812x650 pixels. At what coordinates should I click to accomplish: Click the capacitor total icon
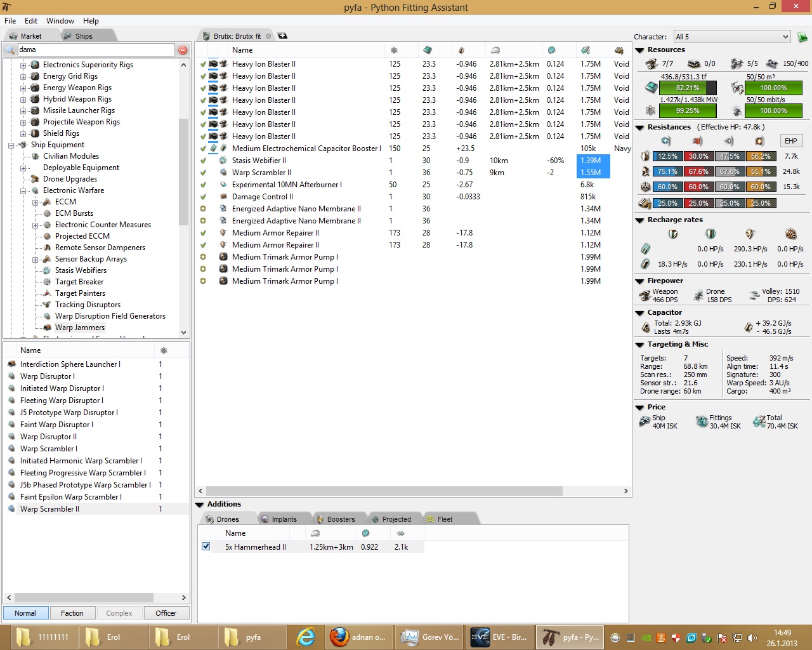tap(646, 328)
